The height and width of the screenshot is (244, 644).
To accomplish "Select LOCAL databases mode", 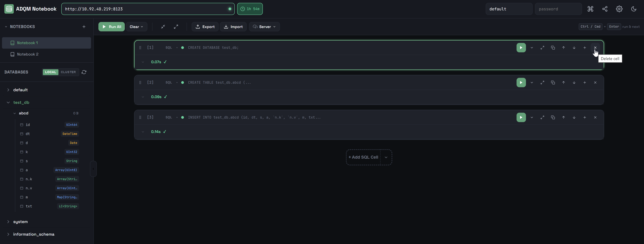I will tap(51, 72).
